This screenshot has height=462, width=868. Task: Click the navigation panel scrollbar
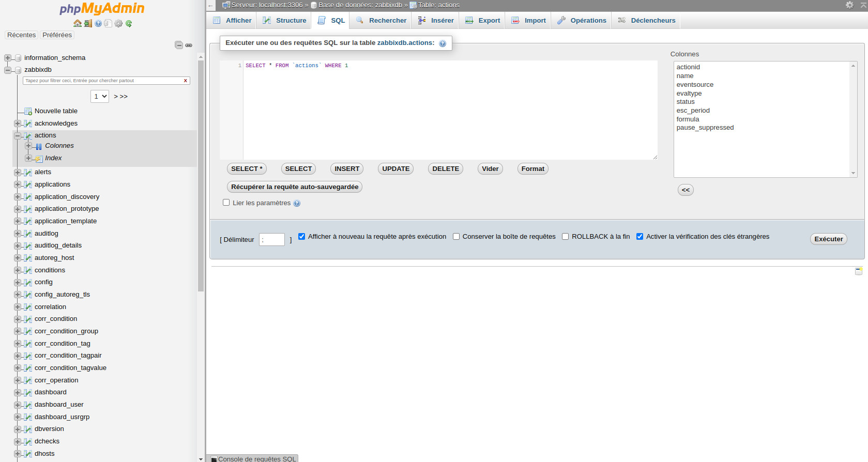pyautogui.click(x=201, y=176)
